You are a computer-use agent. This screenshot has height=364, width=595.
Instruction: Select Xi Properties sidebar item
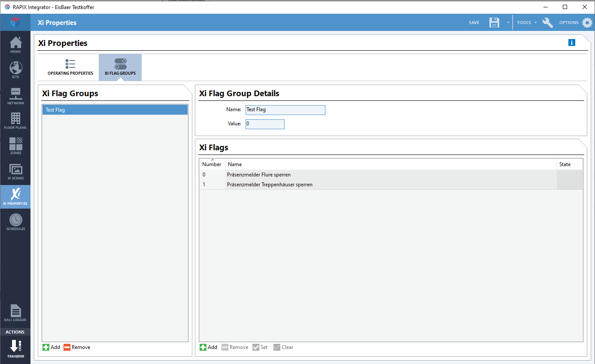[15, 197]
